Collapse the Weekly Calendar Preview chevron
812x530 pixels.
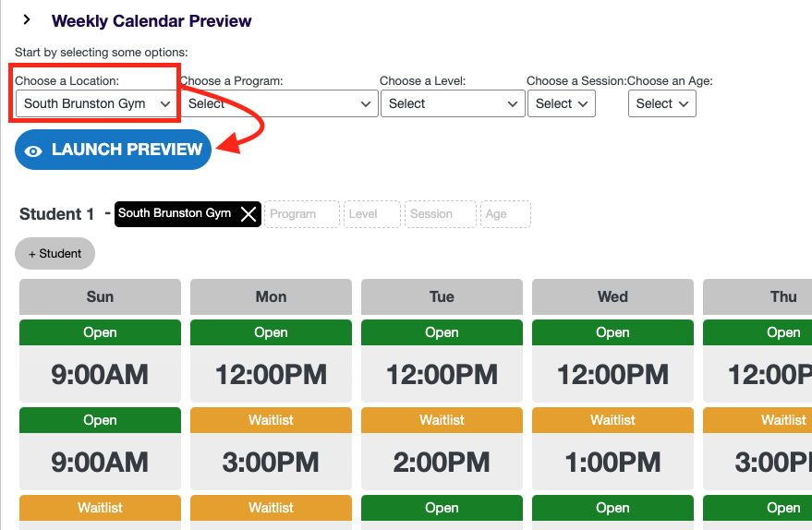click(27, 20)
